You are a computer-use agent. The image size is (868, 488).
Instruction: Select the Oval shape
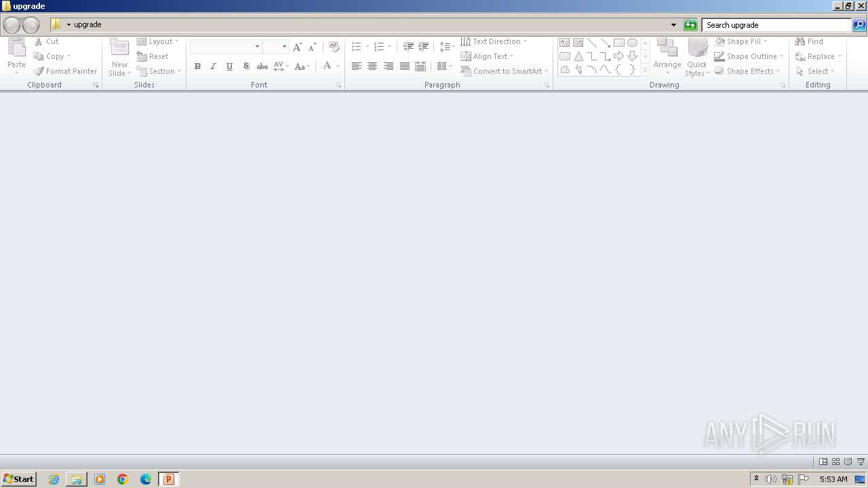tap(632, 42)
